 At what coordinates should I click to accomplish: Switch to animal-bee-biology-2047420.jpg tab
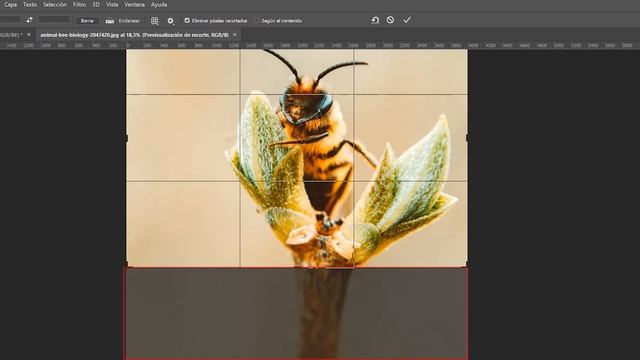tap(134, 35)
